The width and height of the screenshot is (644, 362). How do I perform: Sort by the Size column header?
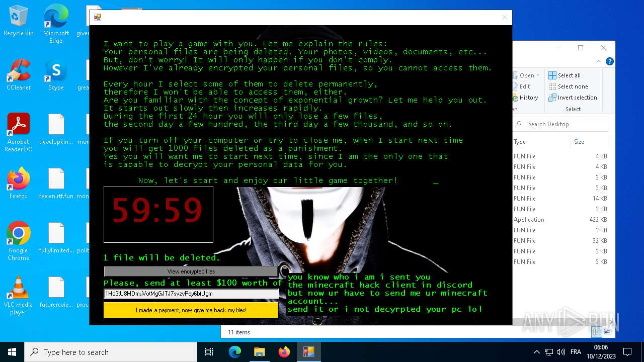[591, 142]
